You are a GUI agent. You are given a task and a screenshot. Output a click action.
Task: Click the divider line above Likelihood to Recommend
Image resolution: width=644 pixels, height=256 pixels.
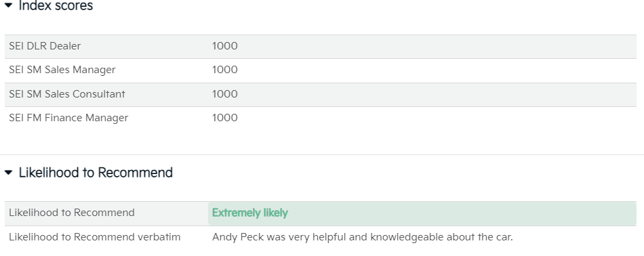322,154
